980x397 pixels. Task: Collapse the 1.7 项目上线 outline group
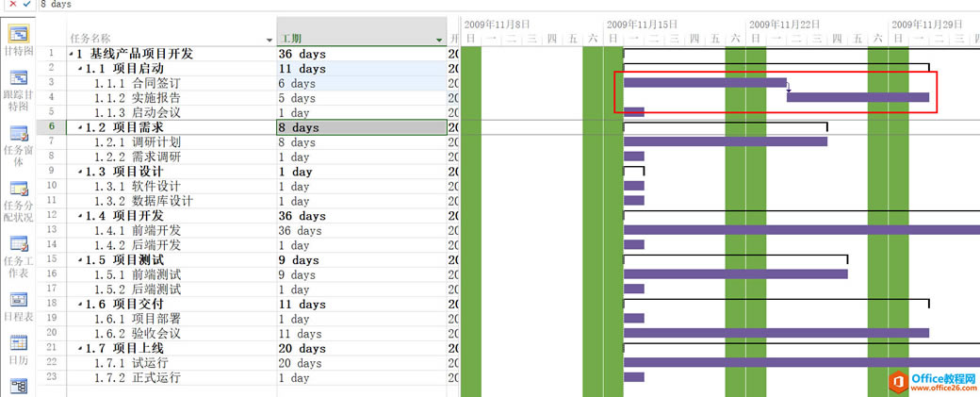(x=79, y=349)
